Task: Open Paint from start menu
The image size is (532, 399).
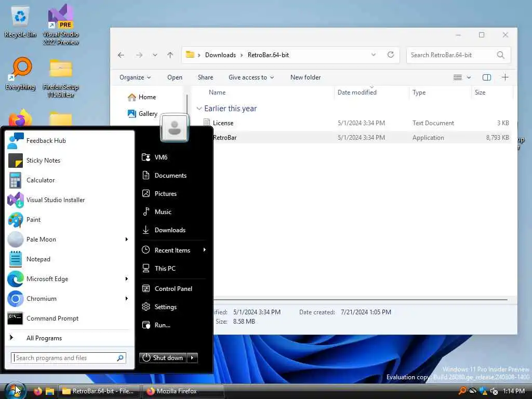Action: [x=70, y=220]
